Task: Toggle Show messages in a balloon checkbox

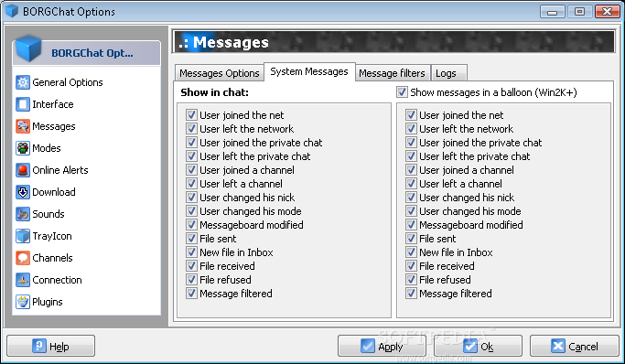Action: pos(402,92)
